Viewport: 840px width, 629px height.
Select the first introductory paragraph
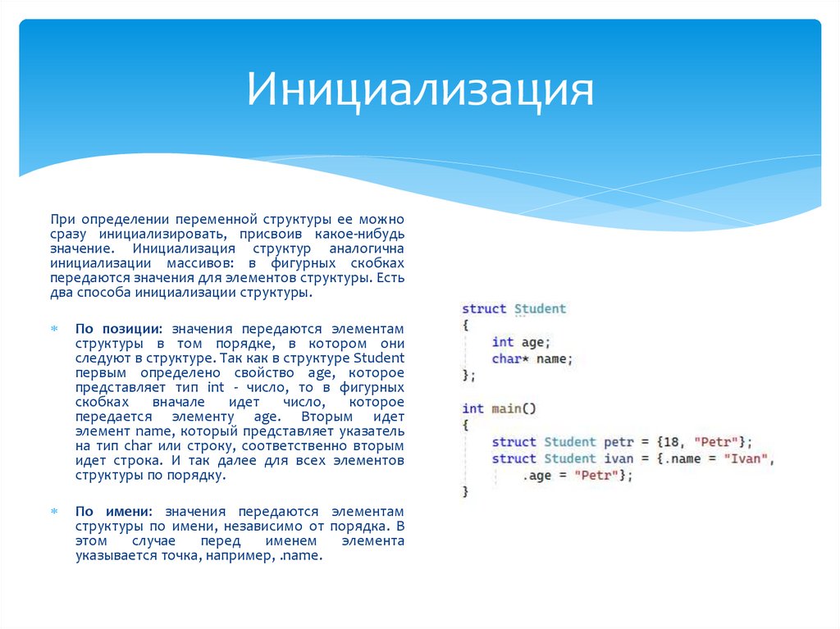(226, 255)
